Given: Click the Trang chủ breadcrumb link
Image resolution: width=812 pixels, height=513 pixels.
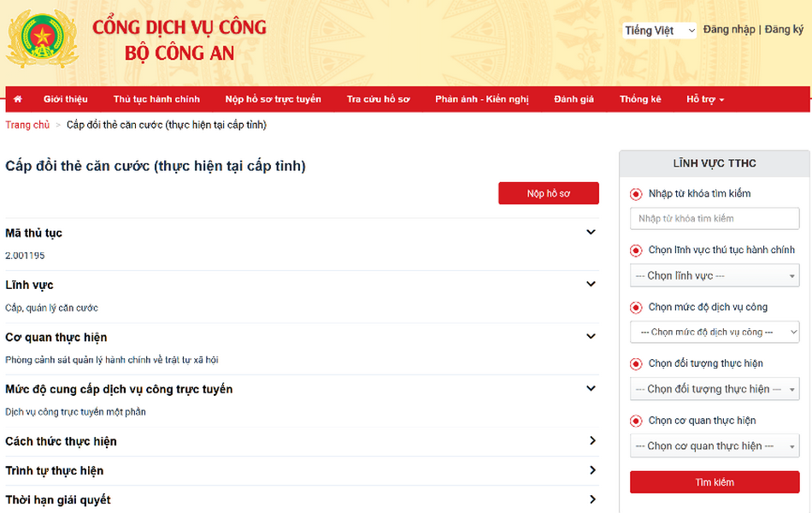Looking at the screenshot, I should click(27, 125).
